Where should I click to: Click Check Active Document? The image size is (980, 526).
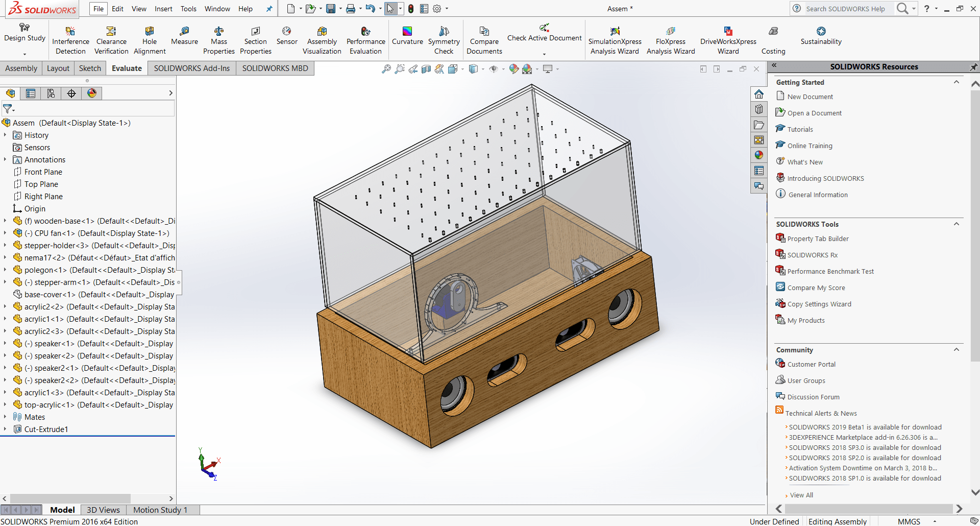(544, 33)
